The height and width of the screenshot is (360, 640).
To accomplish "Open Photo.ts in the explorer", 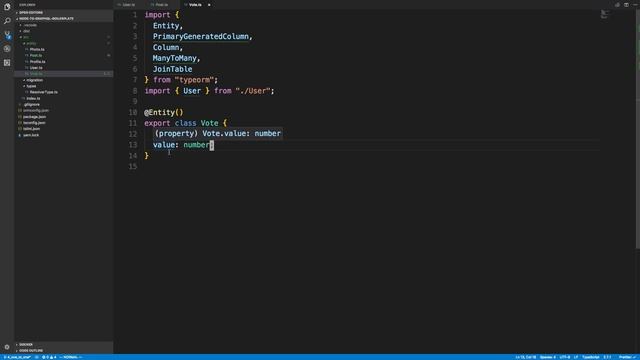I will tap(37, 49).
